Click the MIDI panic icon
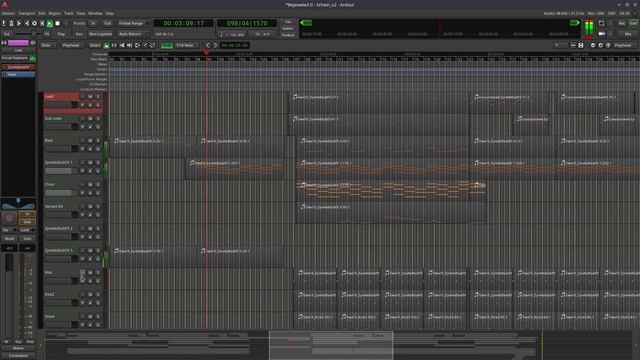The image size is (640, 360). tap(4, 24)
